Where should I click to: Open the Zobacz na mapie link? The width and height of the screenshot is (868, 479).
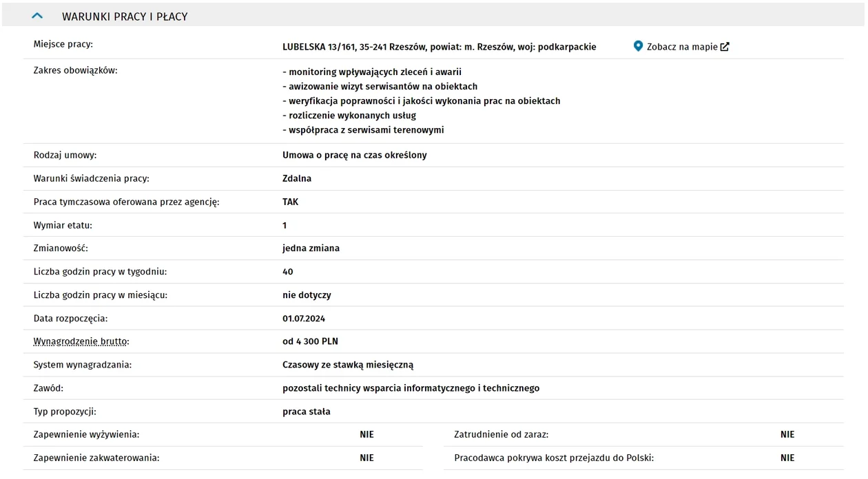(682, 47)
